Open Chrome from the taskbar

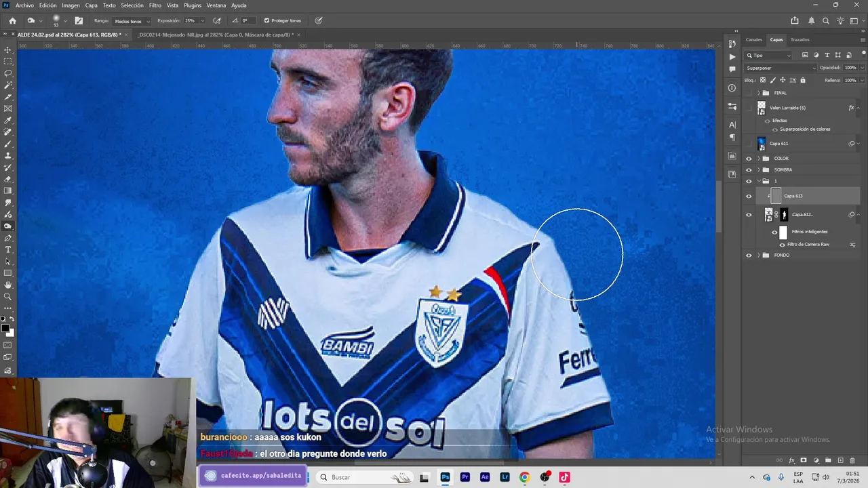point(524,477)
